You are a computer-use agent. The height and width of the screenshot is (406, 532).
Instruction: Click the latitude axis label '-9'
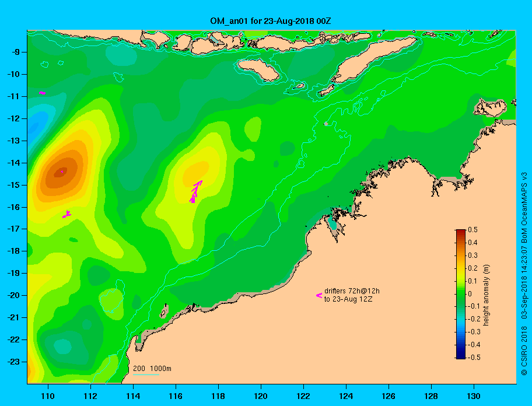tap(15, 52)
